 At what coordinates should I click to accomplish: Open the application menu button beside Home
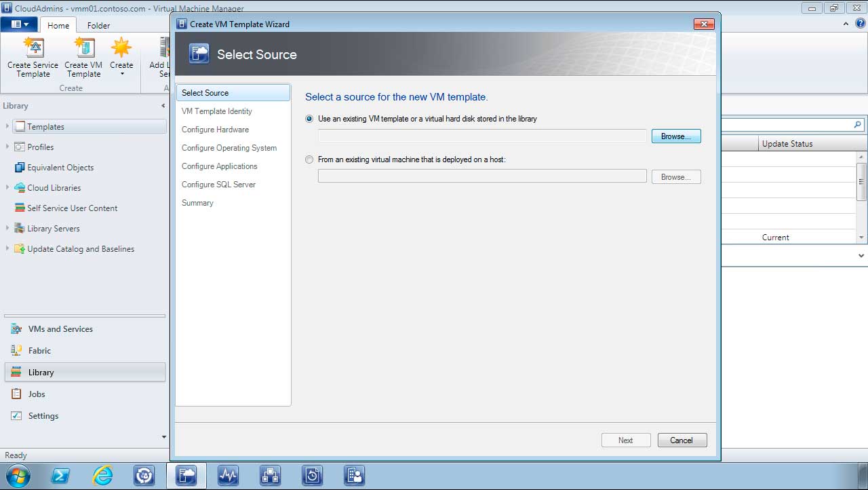(x=19, y=24)
